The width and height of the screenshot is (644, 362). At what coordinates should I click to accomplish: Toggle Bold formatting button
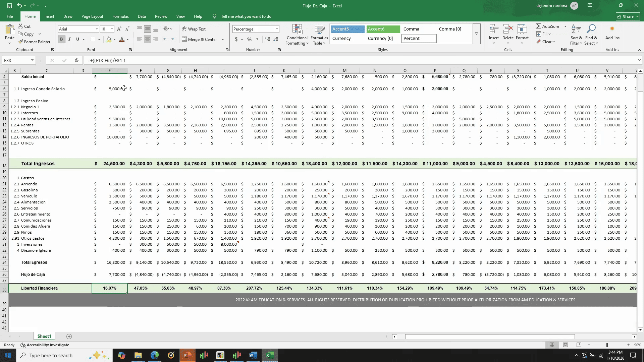point(61,40)
